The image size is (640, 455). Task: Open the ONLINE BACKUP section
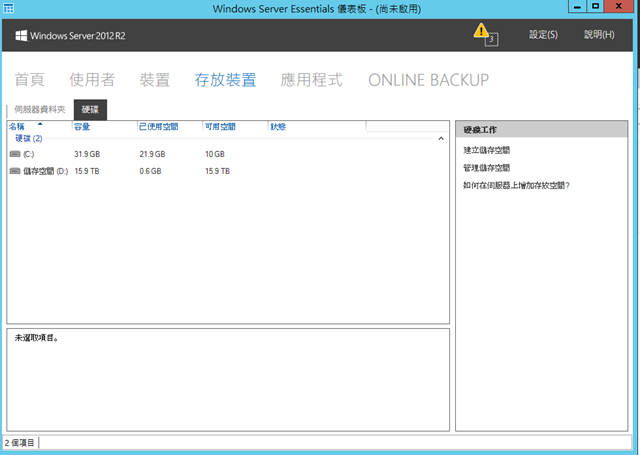429,80
